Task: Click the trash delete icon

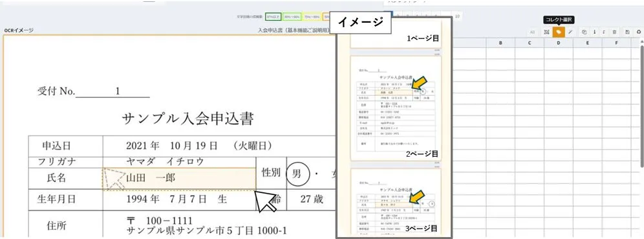Action: click(614, 32)
